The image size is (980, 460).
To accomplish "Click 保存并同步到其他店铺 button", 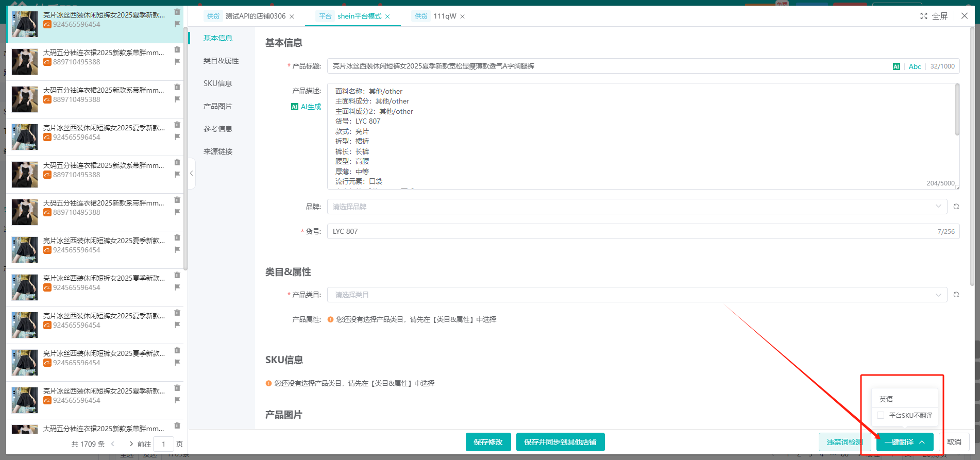I will coord(561,442).
